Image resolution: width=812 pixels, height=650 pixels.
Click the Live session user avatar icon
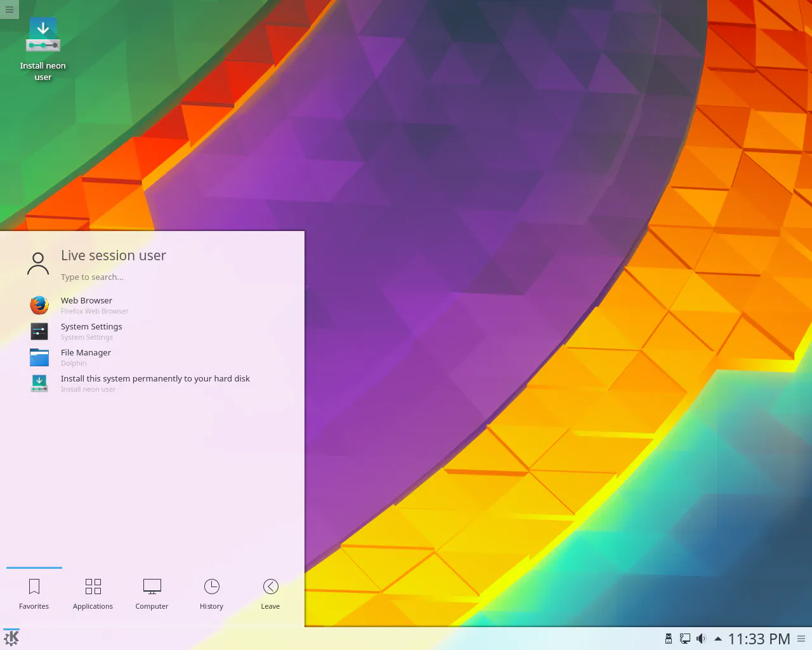[x=38, y=263]
